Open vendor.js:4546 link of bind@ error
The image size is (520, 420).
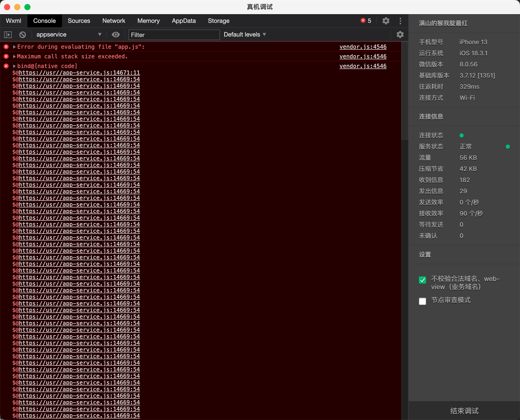point(363,66)
